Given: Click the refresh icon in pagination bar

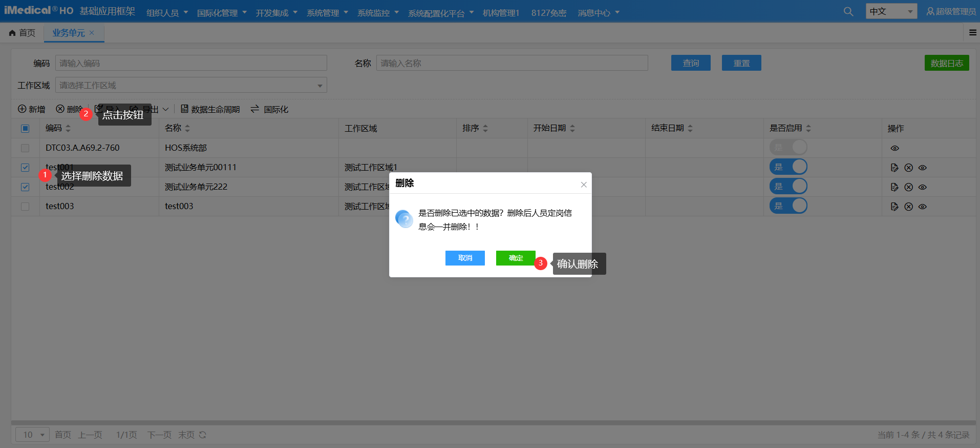Looking at the screenshot, I should [x=203, y=435].
